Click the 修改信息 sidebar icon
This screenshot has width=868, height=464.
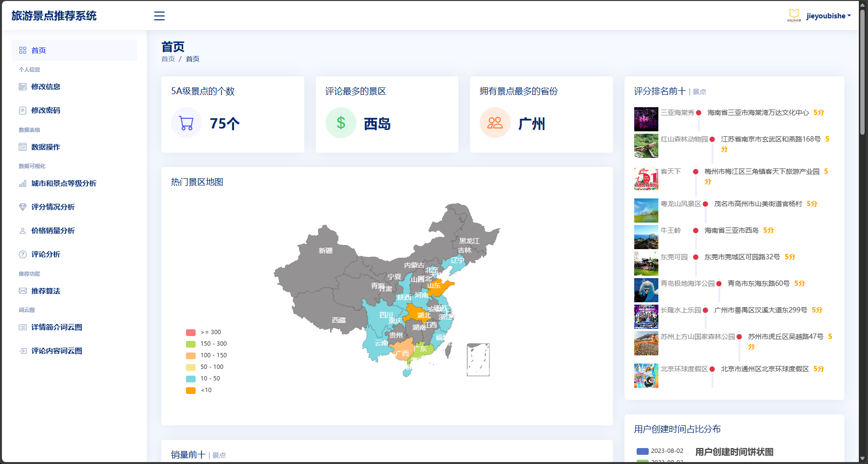tap(23, 87)
